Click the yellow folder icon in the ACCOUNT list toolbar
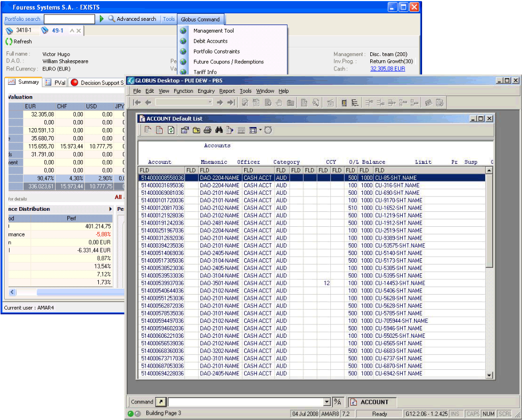Viewport: 522px width, 420px height. (x=196, y=130)
